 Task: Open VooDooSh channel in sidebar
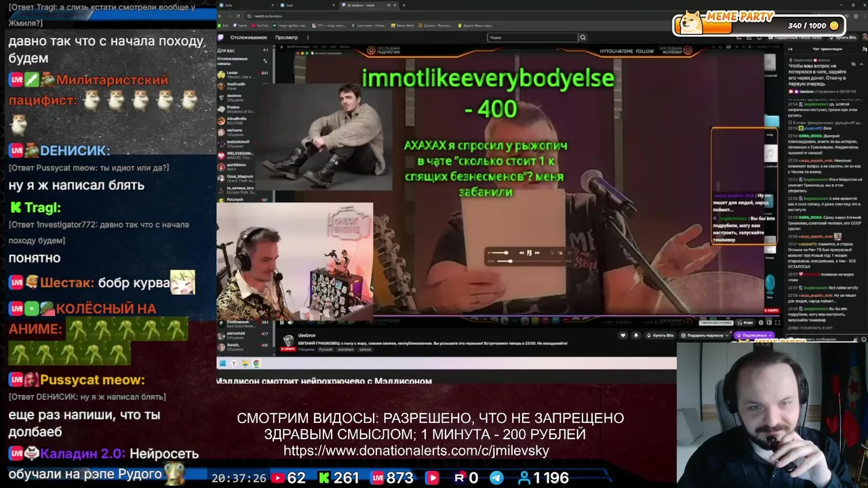244,85
